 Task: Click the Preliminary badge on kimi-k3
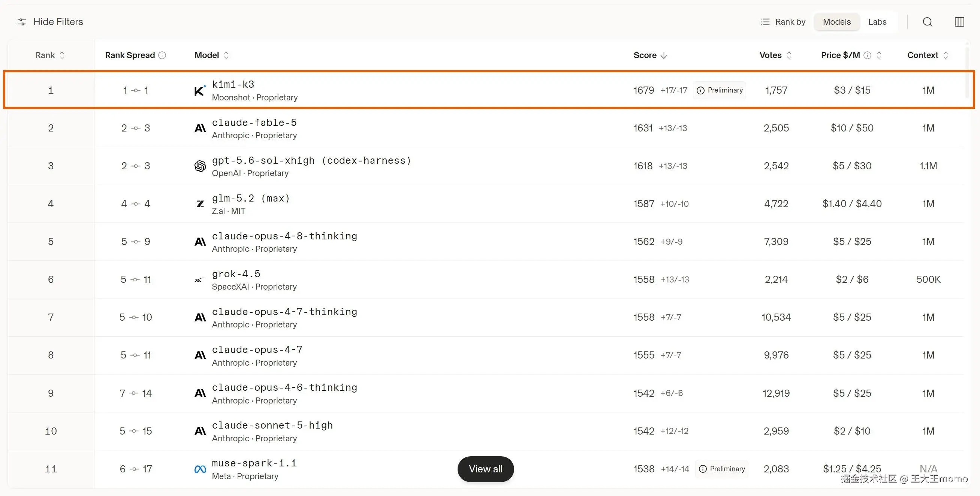tap(720, 91)
